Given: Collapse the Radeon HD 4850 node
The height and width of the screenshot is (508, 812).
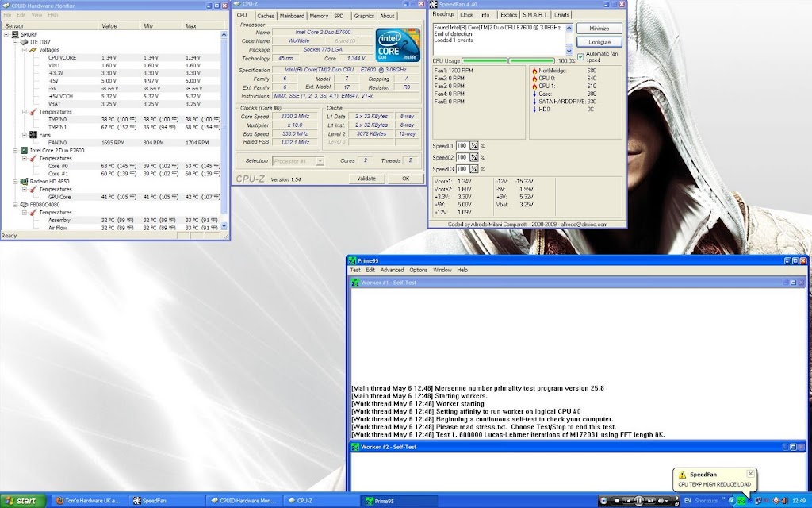Looking at the screenshot, I should coord(15,182).
